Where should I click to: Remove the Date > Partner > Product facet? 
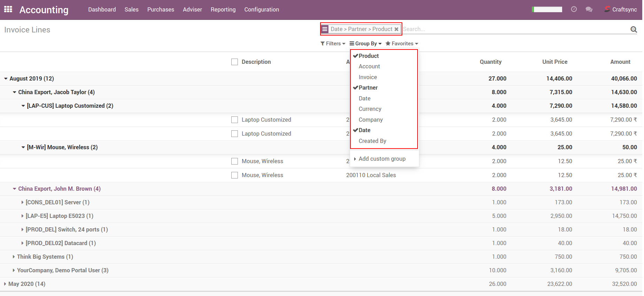pos(396,29)
